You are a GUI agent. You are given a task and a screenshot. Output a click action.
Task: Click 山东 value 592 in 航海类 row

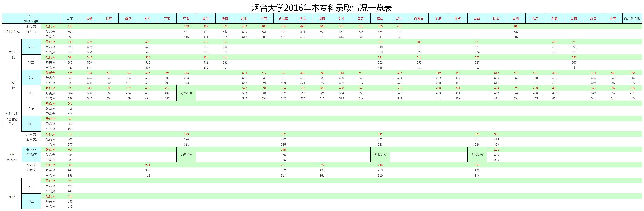click(x=70, y=32)
